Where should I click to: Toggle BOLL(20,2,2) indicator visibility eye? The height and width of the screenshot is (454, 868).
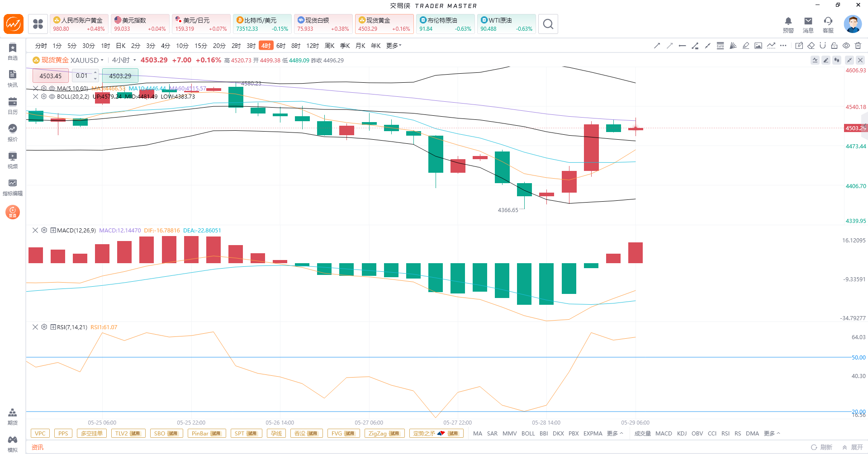52,96
